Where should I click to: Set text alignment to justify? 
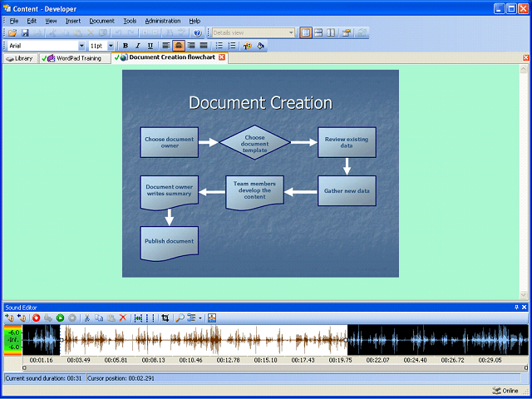pos(204,46)
